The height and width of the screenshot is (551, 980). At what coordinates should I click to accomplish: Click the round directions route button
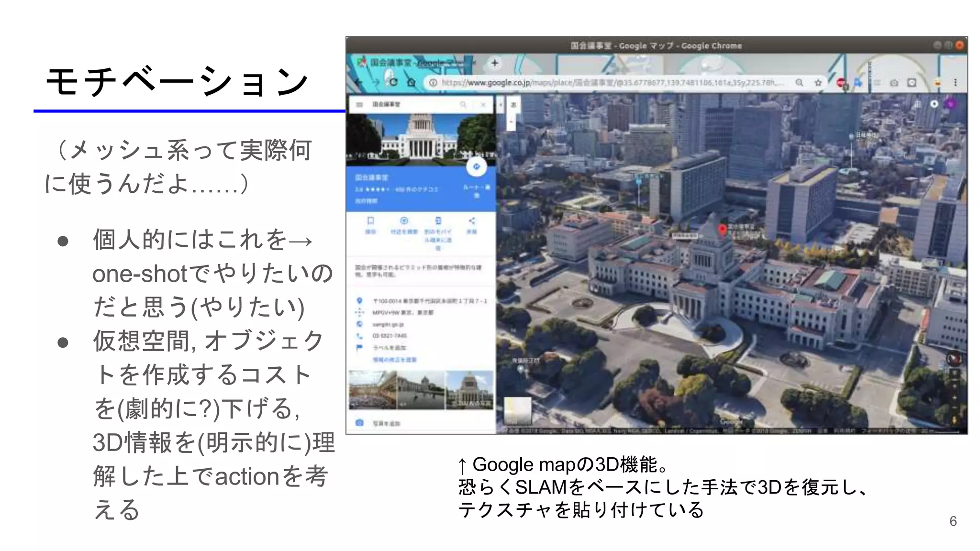click(x=476, y=167)
